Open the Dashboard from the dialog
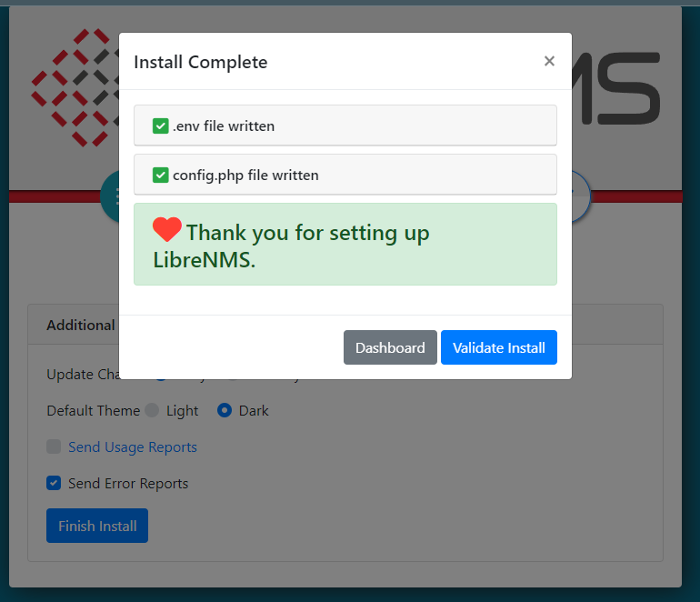Viewport: 700px width, 602px height. click(x=390, y=347)
